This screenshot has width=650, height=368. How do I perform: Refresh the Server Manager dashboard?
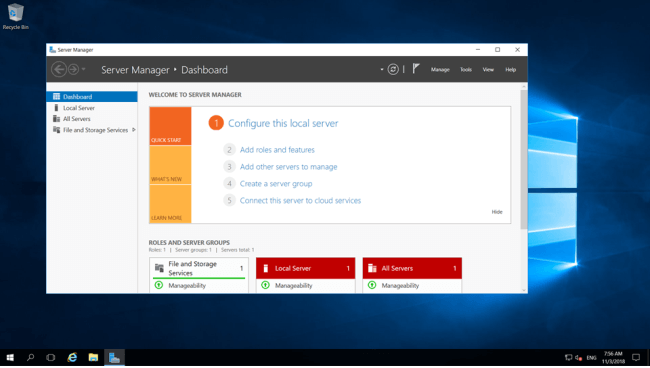point(393,69)
